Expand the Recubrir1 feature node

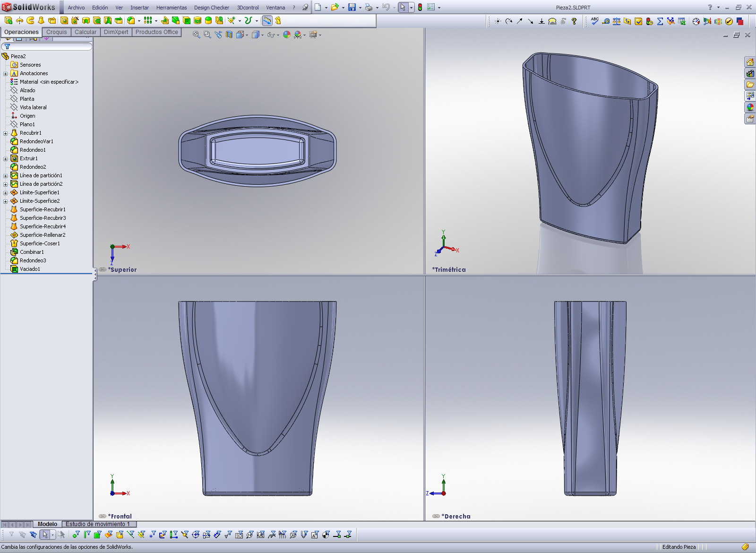pyautogui.click(x=5, y=133)
